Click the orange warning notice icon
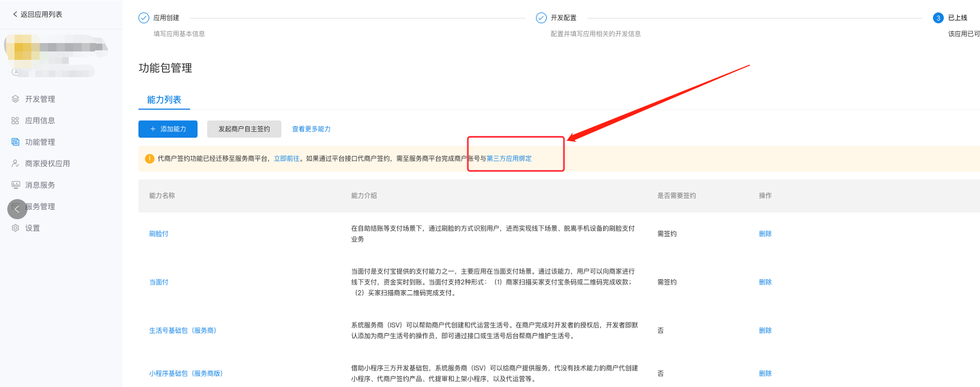Image resolution: width=980 pixels, height=387 pixels. click(x=149, y=159)
